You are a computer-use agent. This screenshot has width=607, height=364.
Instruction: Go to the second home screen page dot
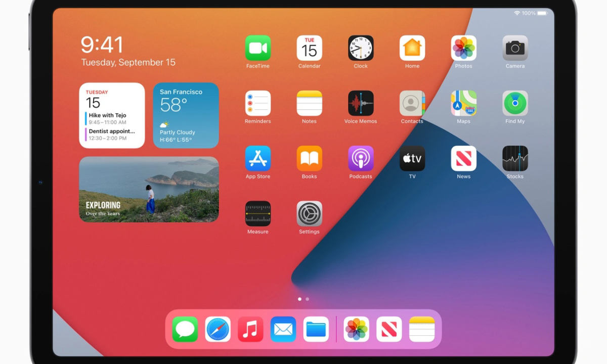[307, 299]
